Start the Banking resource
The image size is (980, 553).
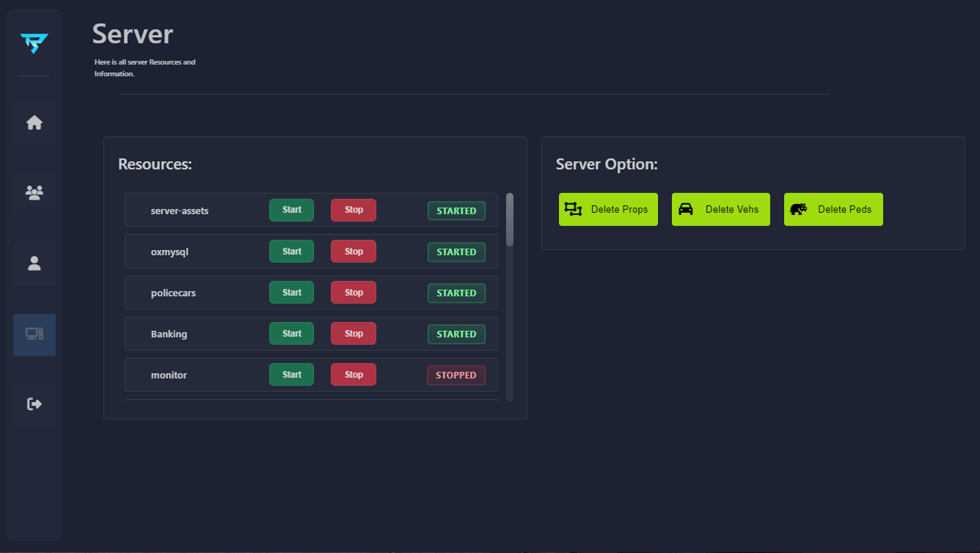291,333
